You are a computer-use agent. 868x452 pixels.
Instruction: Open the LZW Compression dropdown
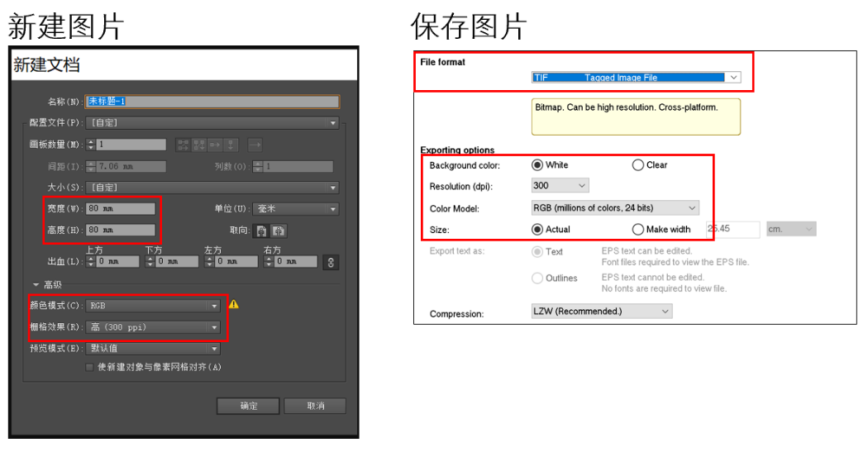pyautogui.click(x=665, y=312)
